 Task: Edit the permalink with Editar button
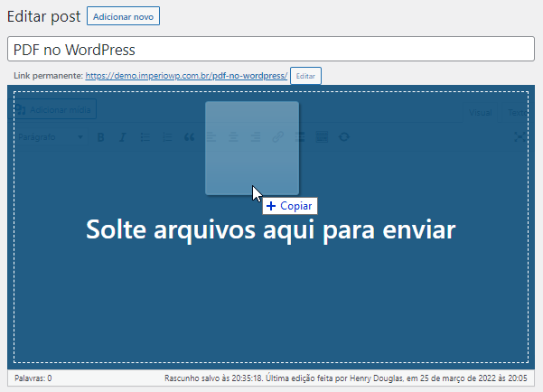click(x=305, y=76)
